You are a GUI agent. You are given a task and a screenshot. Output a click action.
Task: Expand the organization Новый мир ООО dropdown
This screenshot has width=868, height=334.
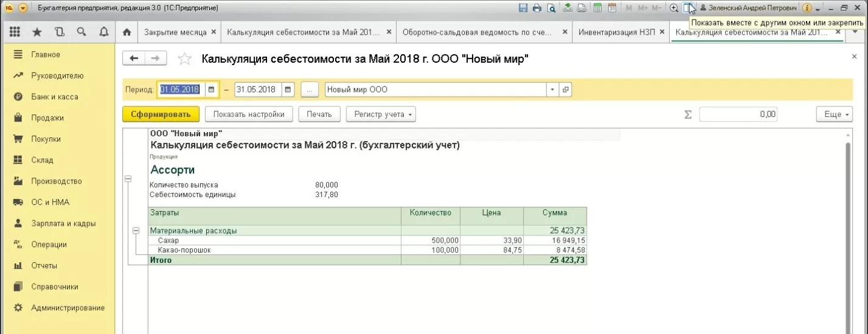(552, 89)
